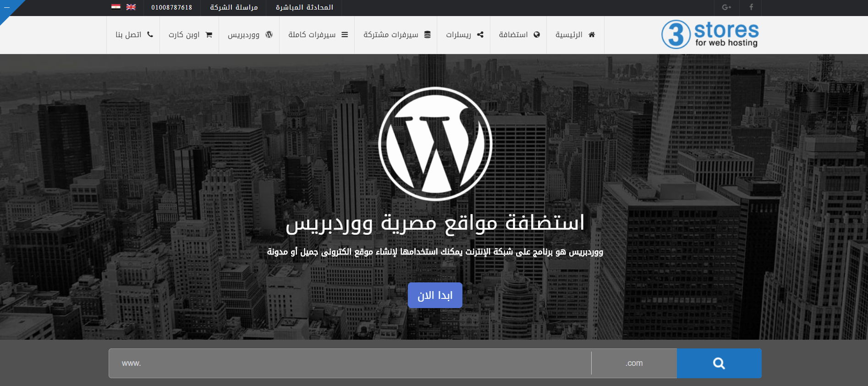Open the استضافة menu item
Image resolution: width=868 pixels, height=386 pixels.
(x=518, y=35)
